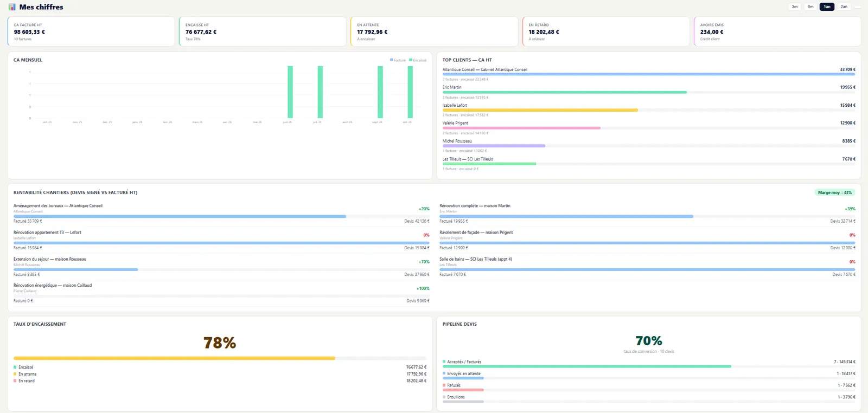
Task: Click the oct. 26 green bar at chart end
Action: coord(410,92)
